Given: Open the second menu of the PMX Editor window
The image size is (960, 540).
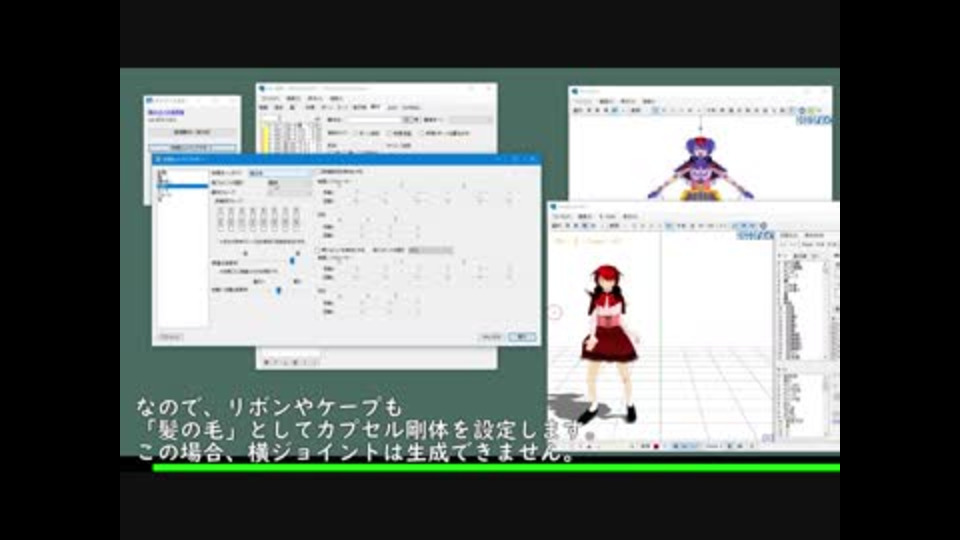Looking at the screenshot, I should click(x=293, y=98).
